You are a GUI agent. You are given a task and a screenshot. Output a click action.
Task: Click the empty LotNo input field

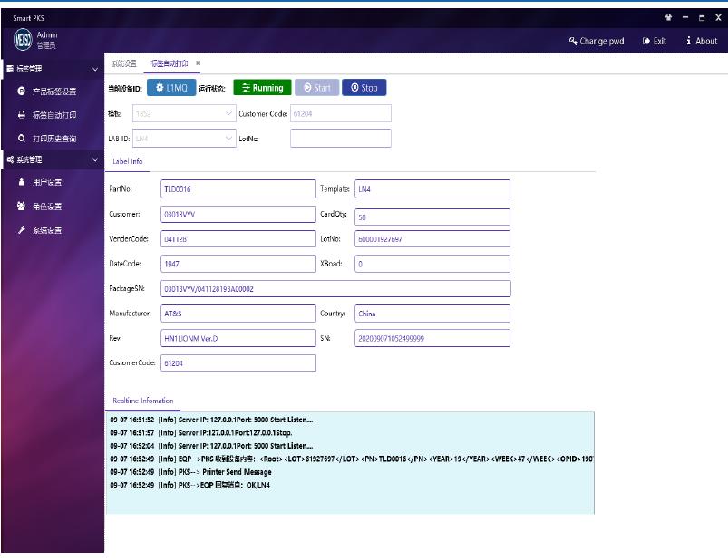[x=341, y=138]
